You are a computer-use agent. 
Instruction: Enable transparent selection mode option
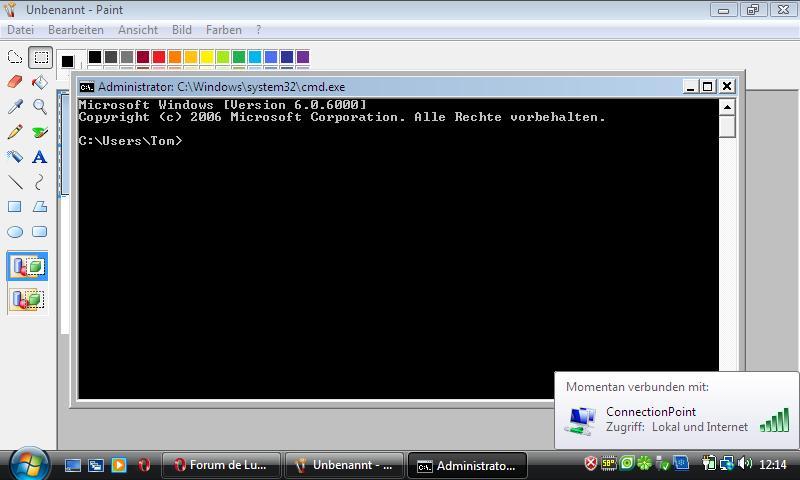28,299
